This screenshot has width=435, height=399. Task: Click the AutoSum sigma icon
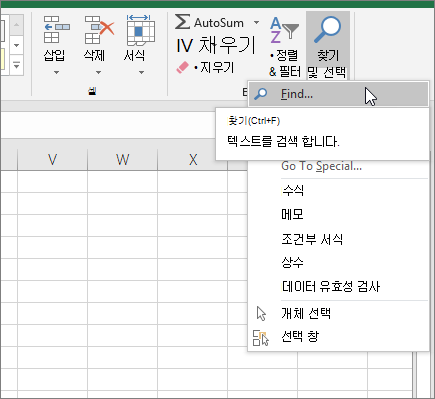[x=183, y=22]
